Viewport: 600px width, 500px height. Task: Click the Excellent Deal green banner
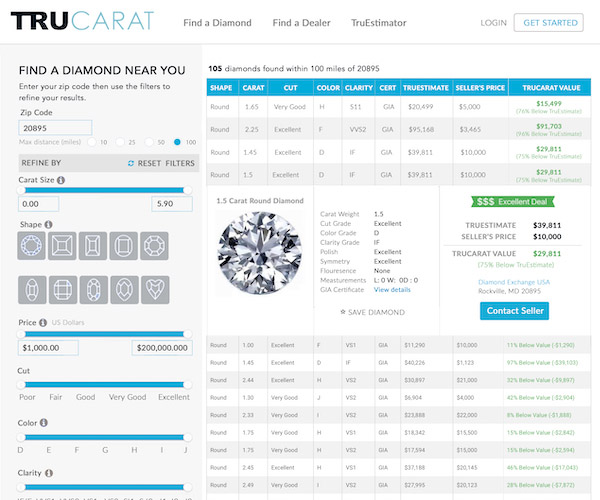513,202
